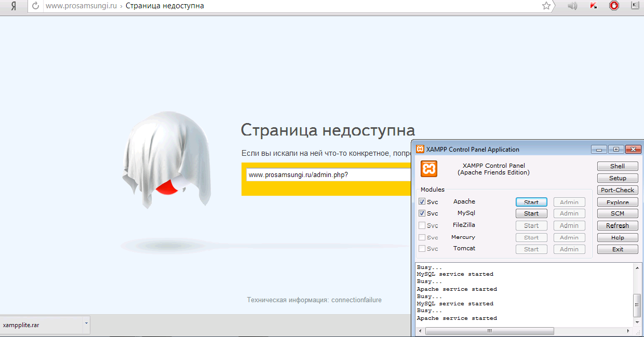Click Start button for Tomcat
Screen dimensions: 644x337
(x=531, y=249)
